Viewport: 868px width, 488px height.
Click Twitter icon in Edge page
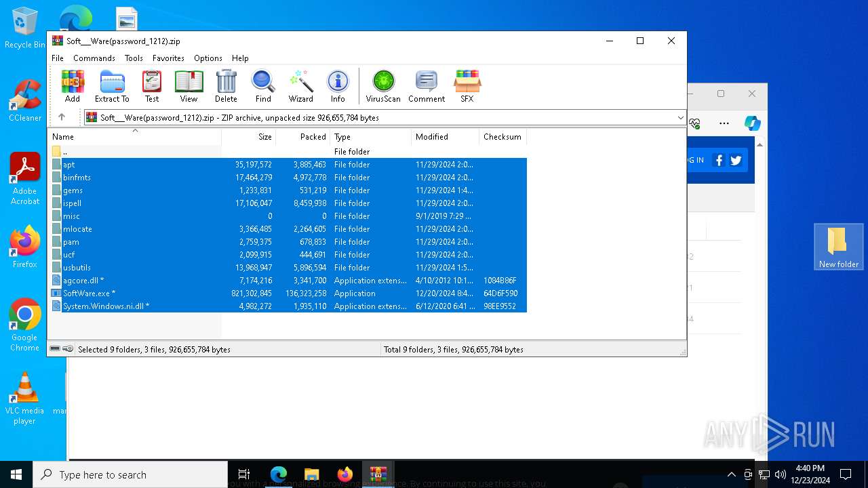click(736, 161)
